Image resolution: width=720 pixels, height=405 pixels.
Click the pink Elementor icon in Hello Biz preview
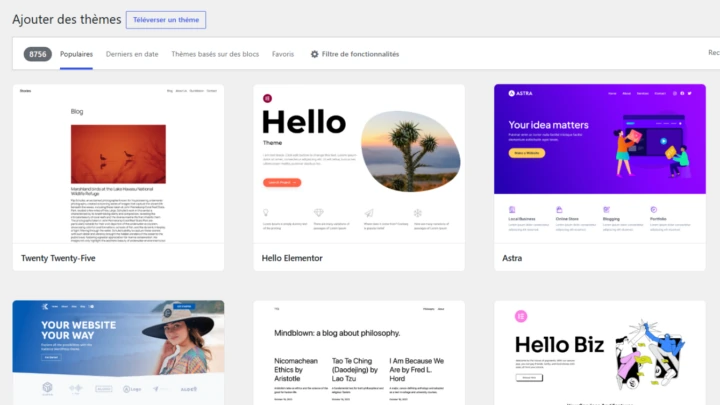[521, 316]
